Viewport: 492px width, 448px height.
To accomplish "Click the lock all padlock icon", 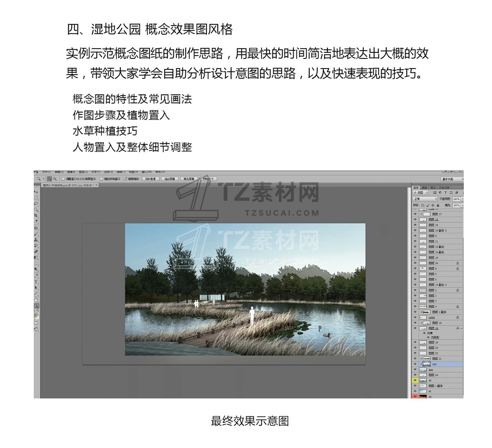I will point(438,205).
